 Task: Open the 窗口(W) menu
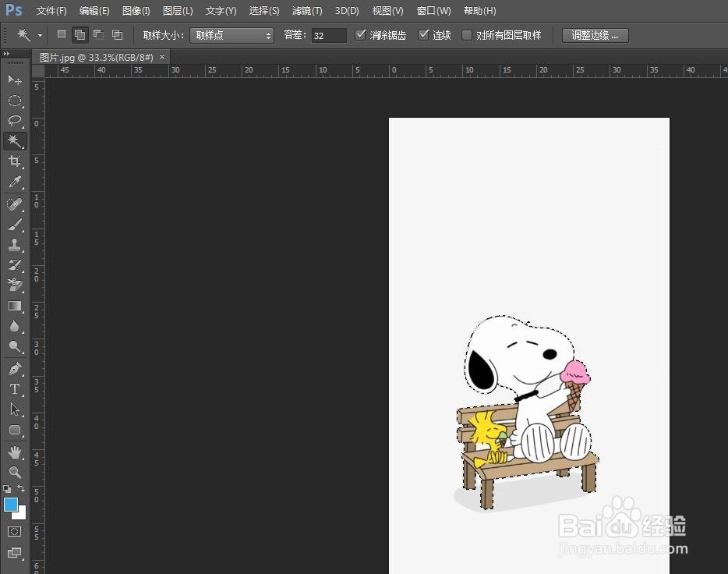433,11
